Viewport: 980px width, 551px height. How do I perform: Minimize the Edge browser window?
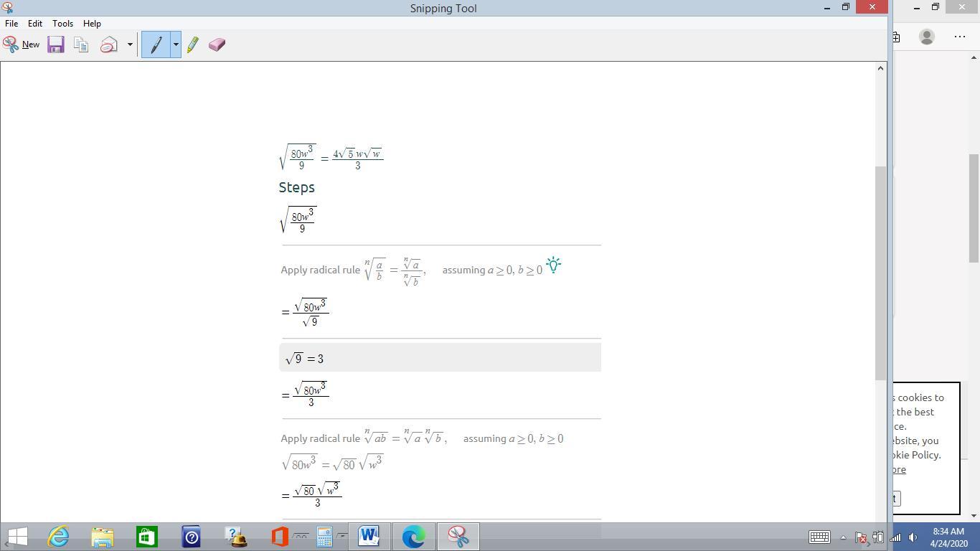[x=917, y=7]
